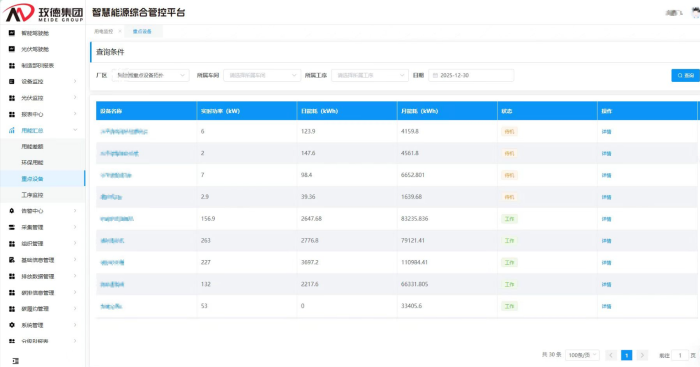Collapse the 用能汇总 menu chevron
This screenshot has width=700, height=367.
coord(75,130)
